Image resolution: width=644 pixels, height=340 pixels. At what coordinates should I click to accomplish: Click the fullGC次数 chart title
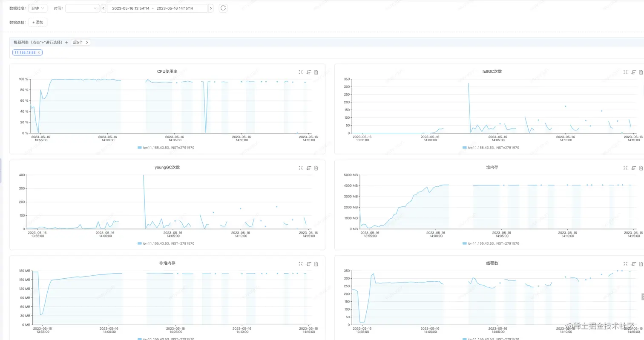pos(492,71)
